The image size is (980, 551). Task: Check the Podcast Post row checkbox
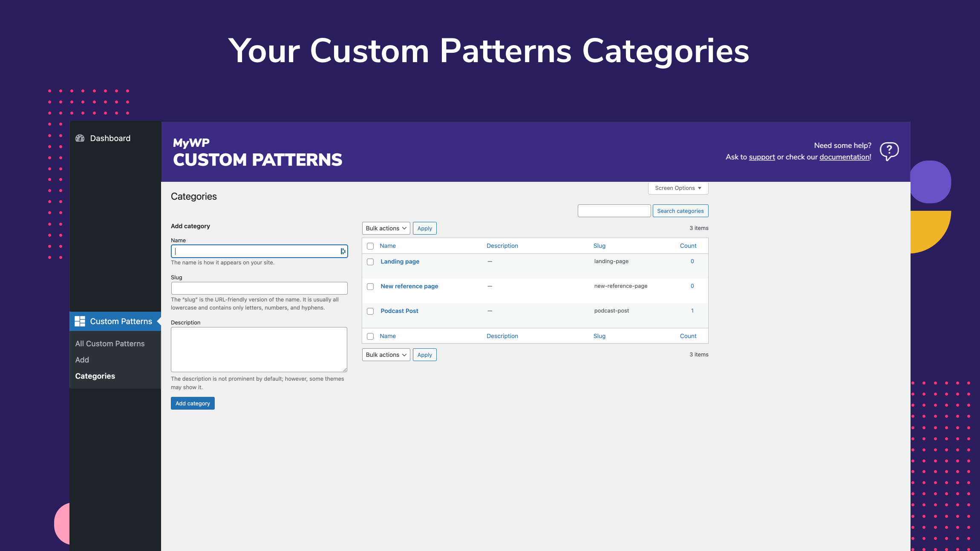[370, 311]
